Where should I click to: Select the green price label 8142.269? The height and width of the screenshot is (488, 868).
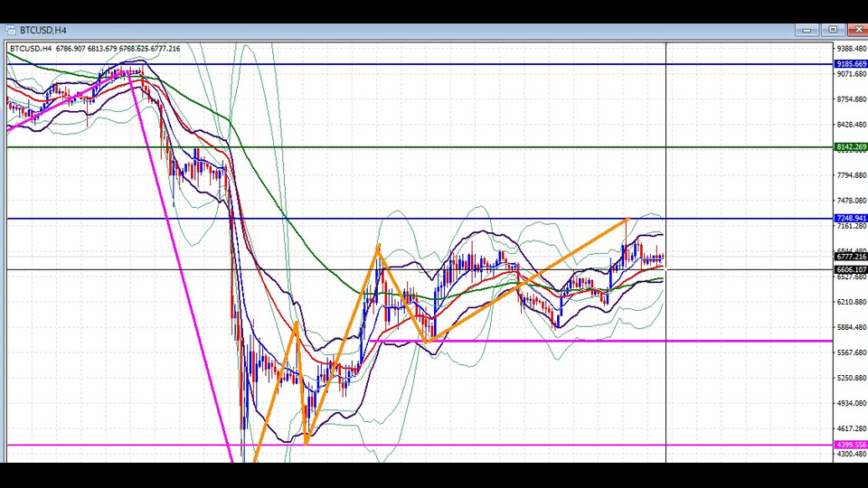[851, 147]
